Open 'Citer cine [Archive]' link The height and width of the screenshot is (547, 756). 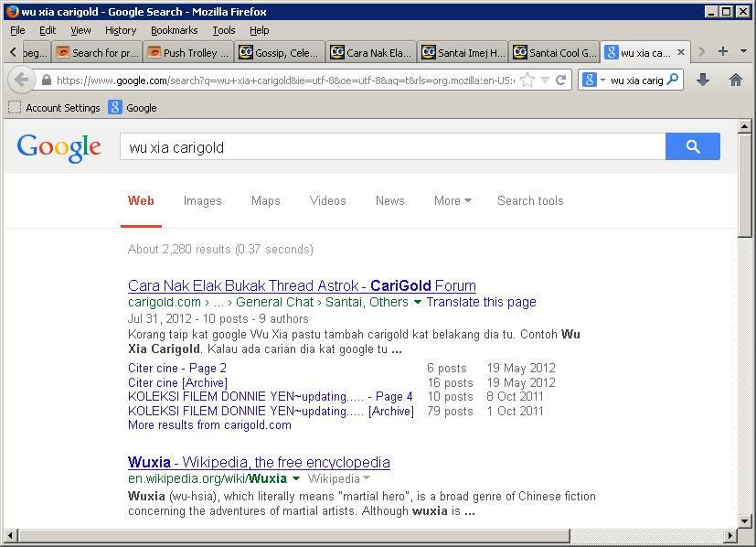click(177, 382)
